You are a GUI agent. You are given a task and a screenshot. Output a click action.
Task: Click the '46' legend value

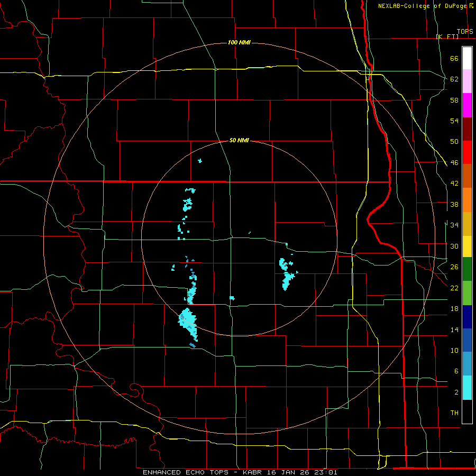click(454, 163)
